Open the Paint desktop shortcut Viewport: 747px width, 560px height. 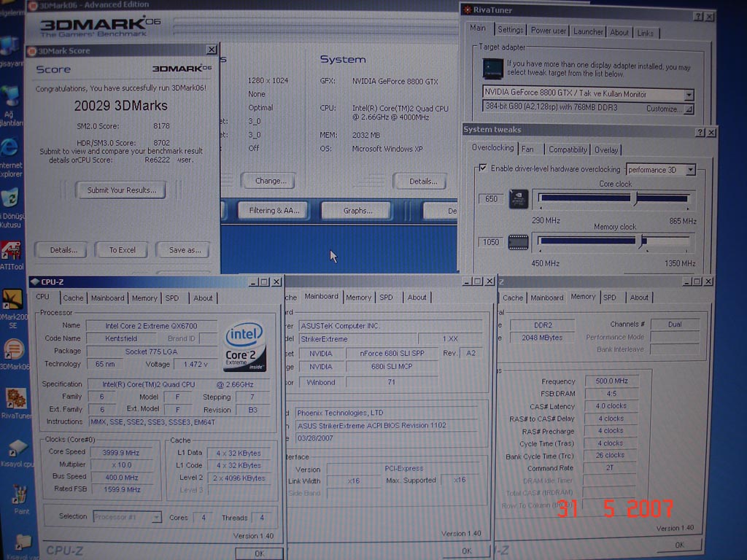(x=20, y=496)
